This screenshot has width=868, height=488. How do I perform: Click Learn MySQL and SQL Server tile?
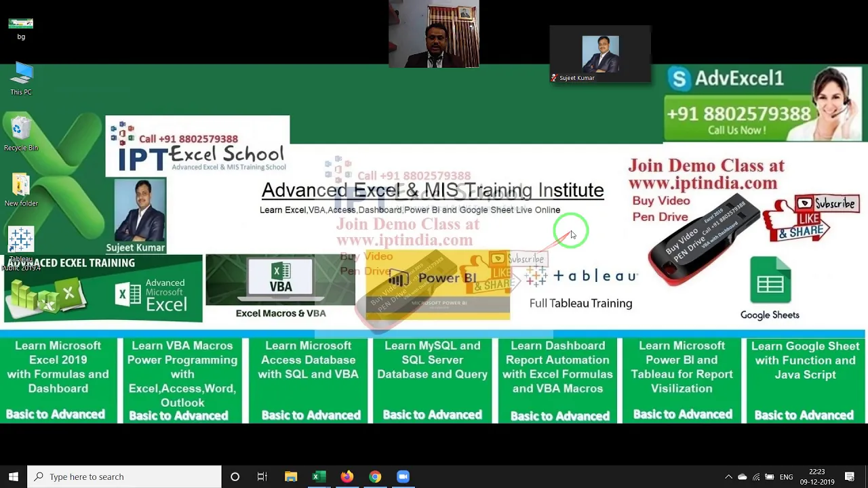[433, 380]
